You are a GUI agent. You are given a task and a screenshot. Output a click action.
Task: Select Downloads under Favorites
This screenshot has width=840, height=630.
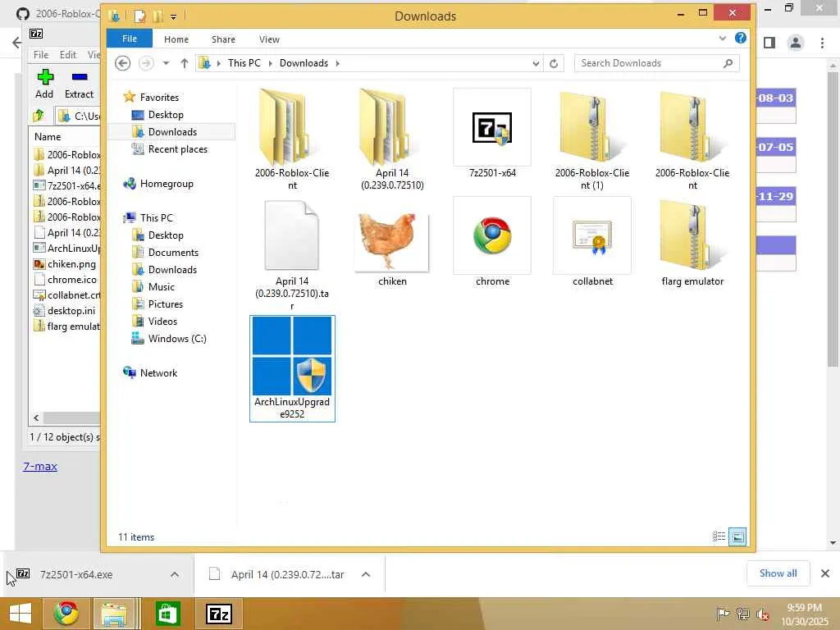(x=172, y=132)
